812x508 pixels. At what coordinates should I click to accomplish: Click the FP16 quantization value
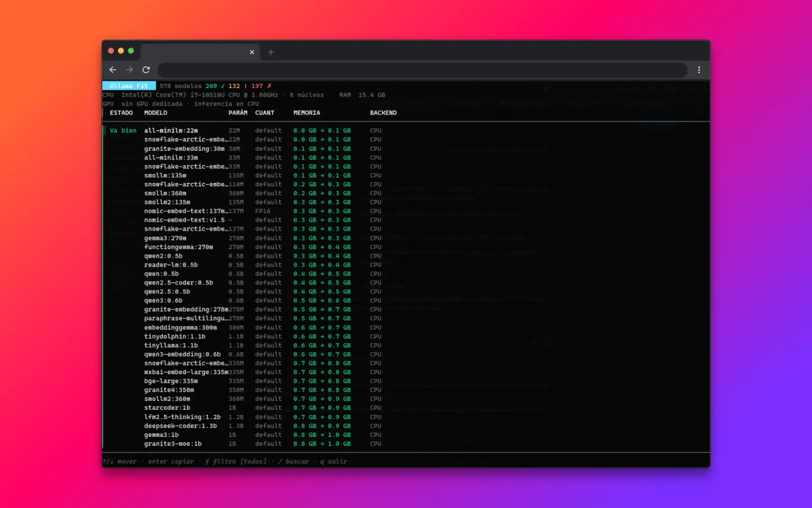click(263, 211)
